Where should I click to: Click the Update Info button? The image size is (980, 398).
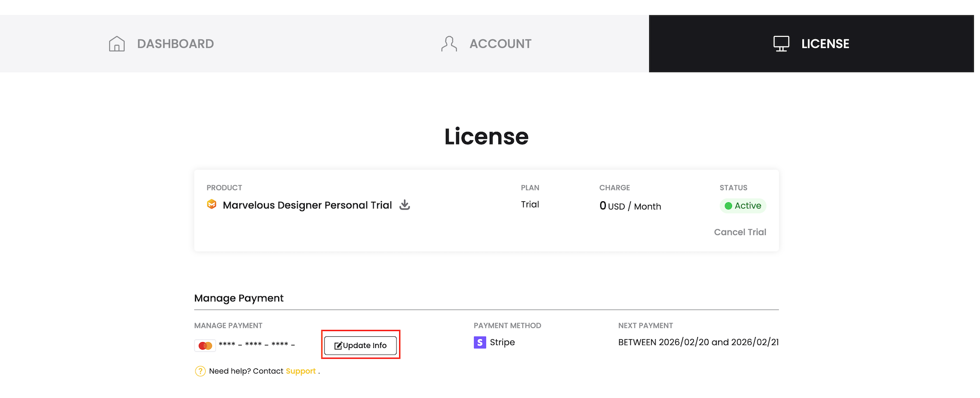[x=360, y=345]
